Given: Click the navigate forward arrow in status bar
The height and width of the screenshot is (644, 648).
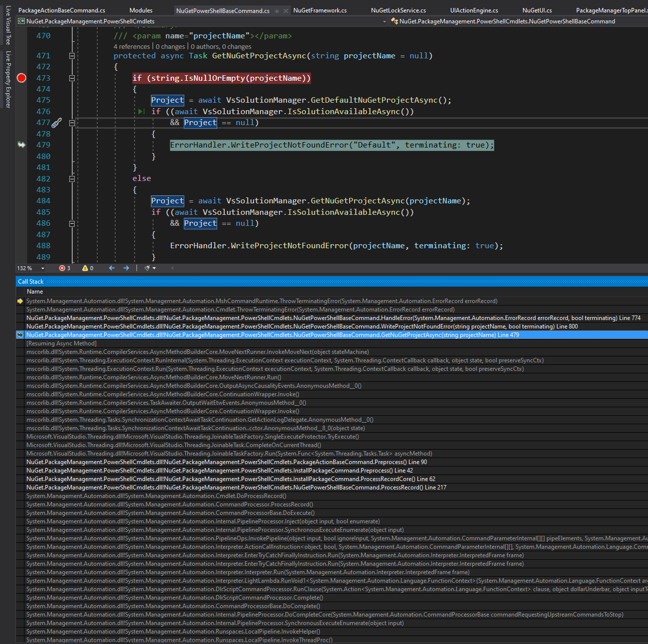Looking at the screenshot, I should [x=126, y=268].
